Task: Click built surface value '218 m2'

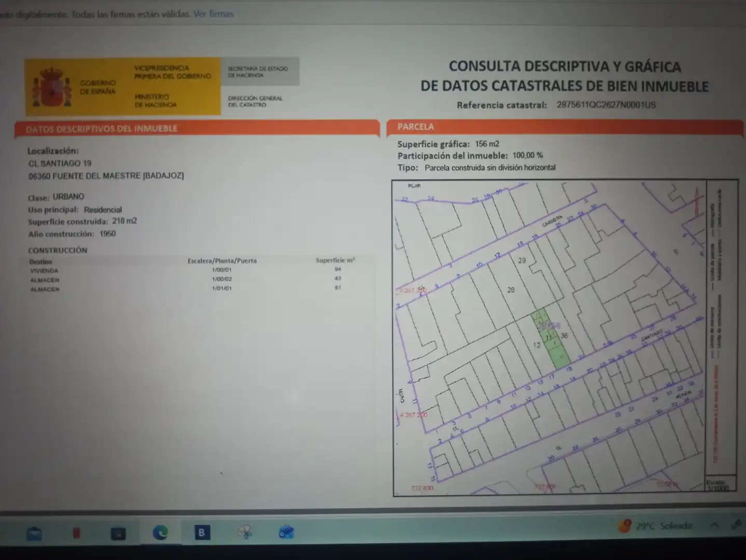Action: tap(125, 221)
